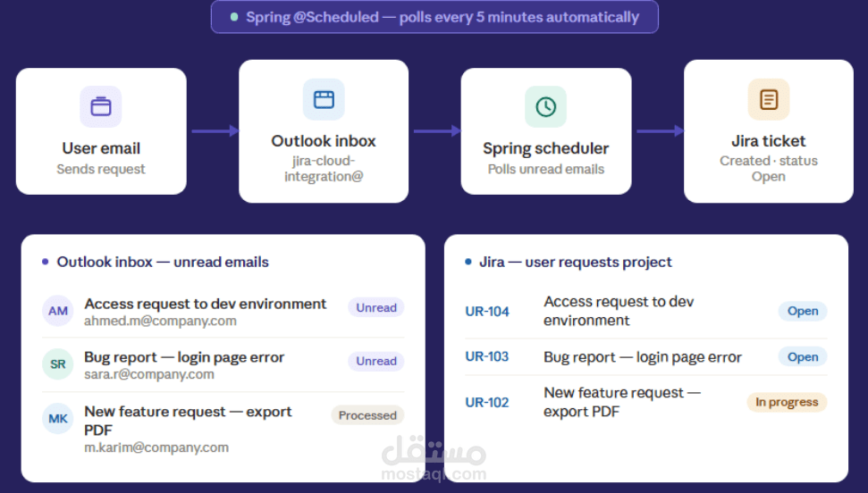Viewport: 868px width, 493px height.
Task: Click the Outlook inbox window icon
Action: pos(324,100)
